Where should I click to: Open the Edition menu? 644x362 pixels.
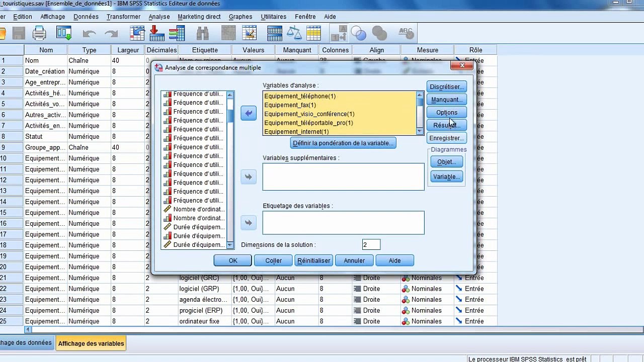tap(23, 17)
